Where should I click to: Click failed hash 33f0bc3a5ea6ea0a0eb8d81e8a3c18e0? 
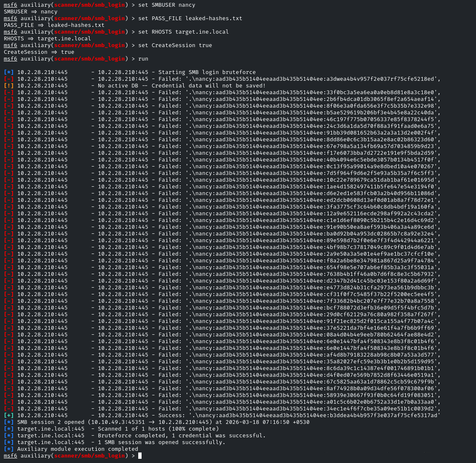point(380,92)
